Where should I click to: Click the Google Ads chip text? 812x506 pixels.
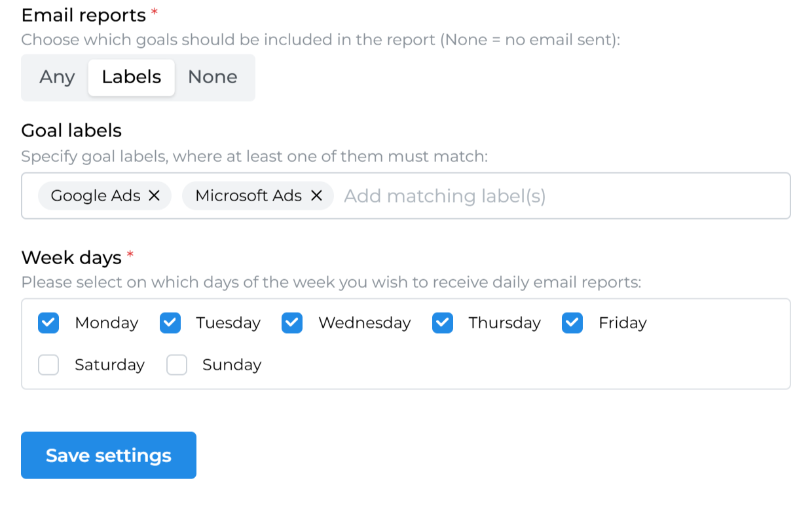[96, 196]
